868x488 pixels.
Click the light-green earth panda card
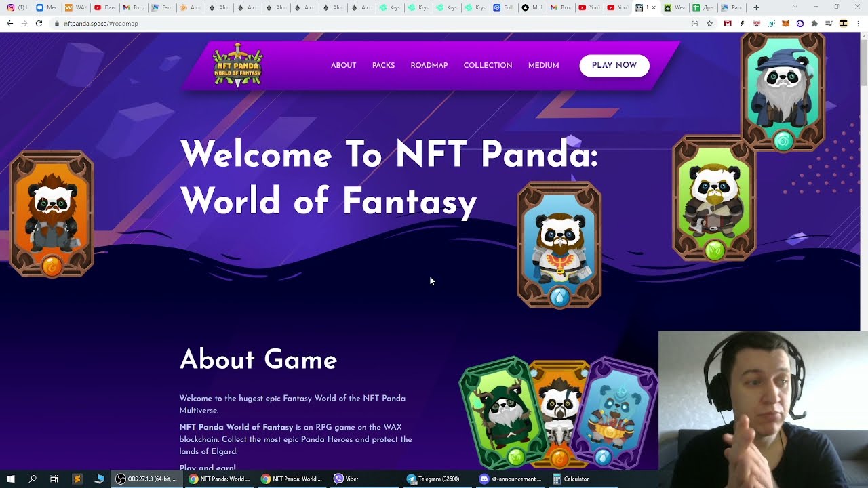[714, 199]
